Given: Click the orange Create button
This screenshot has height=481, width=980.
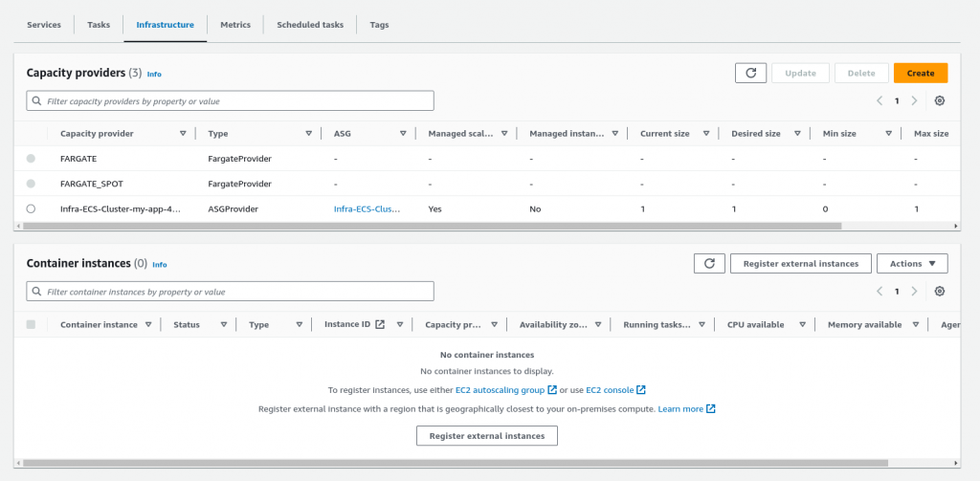Looking at the screenshot, I should [921, 73].
